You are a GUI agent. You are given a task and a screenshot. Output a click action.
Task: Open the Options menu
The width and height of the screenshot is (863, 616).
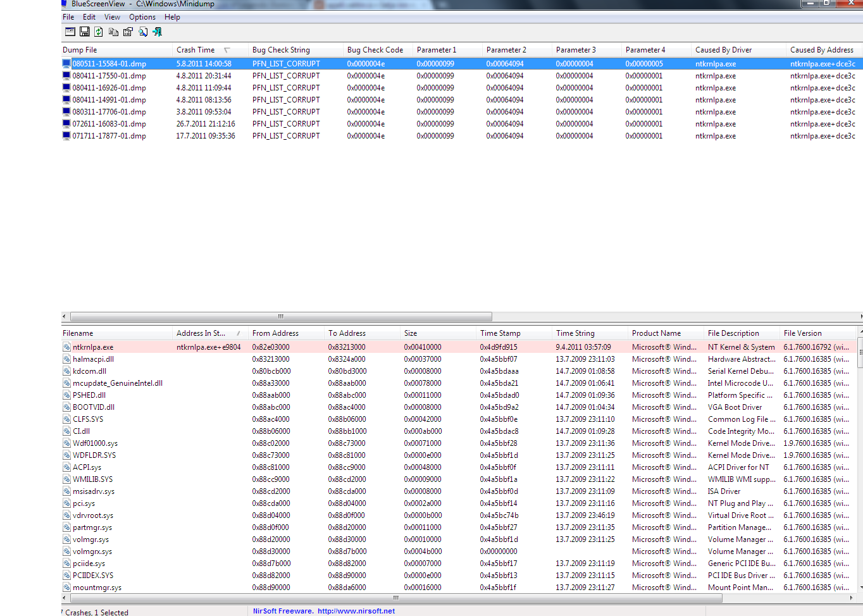tap(142, 17)
